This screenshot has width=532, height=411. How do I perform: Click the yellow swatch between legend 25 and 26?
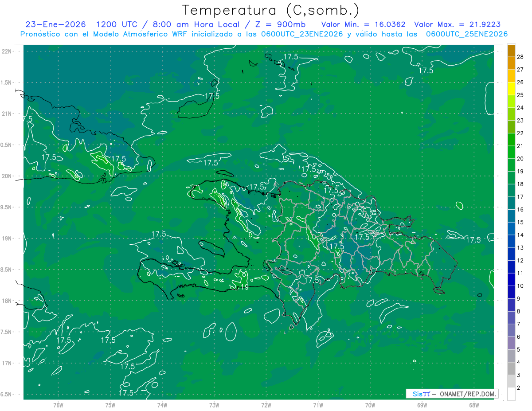click(511, 89)
